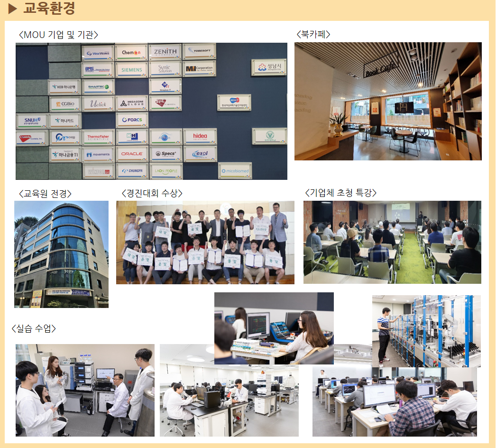496x448 pixels.
Task: Select the 교육환경 section heading
Action: pos(49,8)
